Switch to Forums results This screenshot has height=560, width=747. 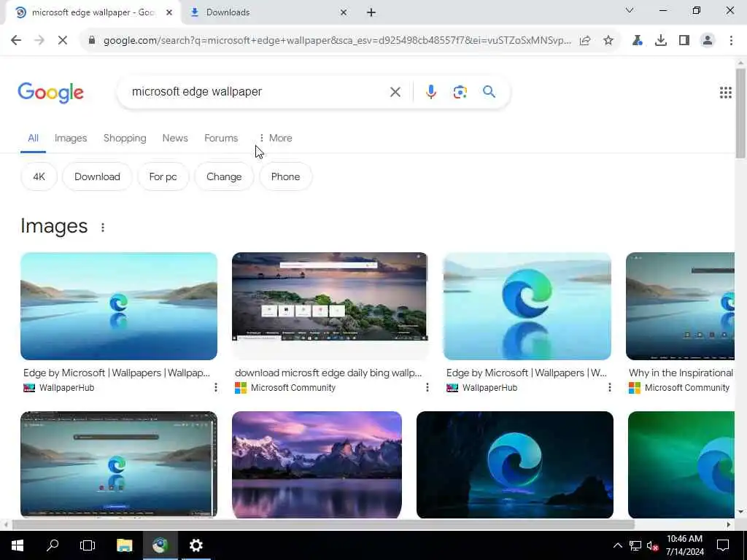click(221, 138)
